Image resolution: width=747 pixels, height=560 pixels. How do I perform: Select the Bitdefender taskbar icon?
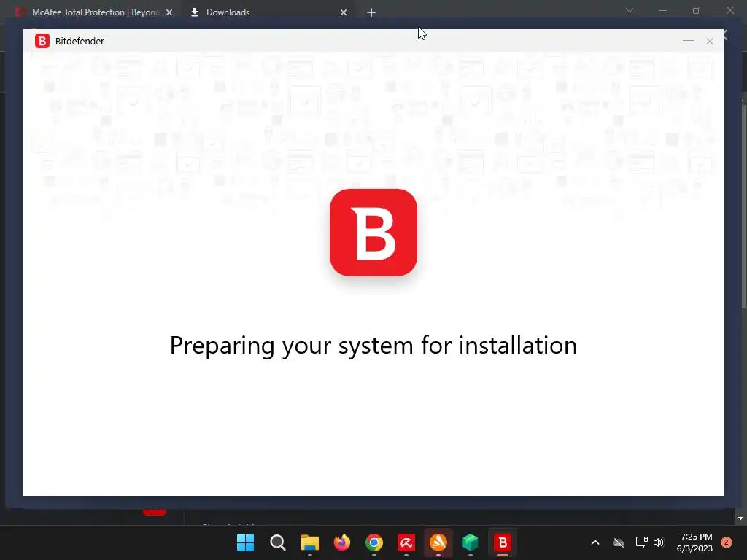(x=502, y=542)
